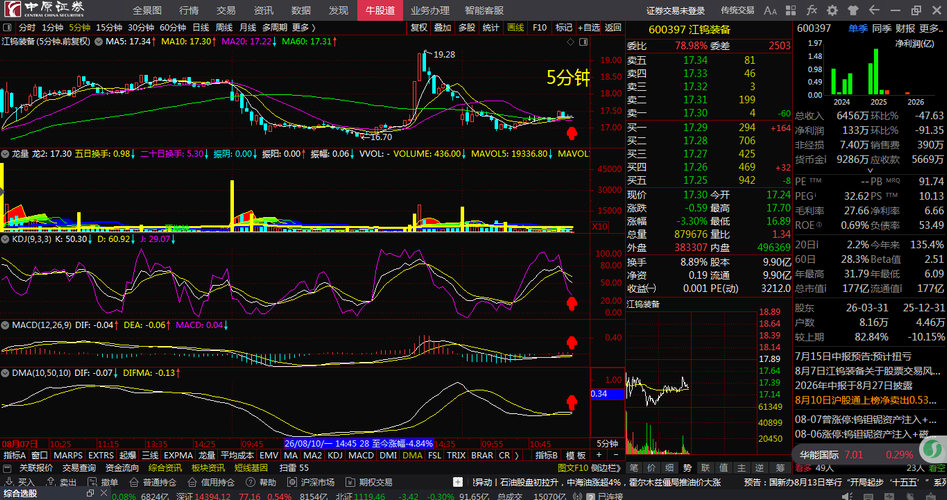Image resolution: width=947 pixels, height=500 pixels.
Task: Open 指标B indicator group
Action: (547, 455)
